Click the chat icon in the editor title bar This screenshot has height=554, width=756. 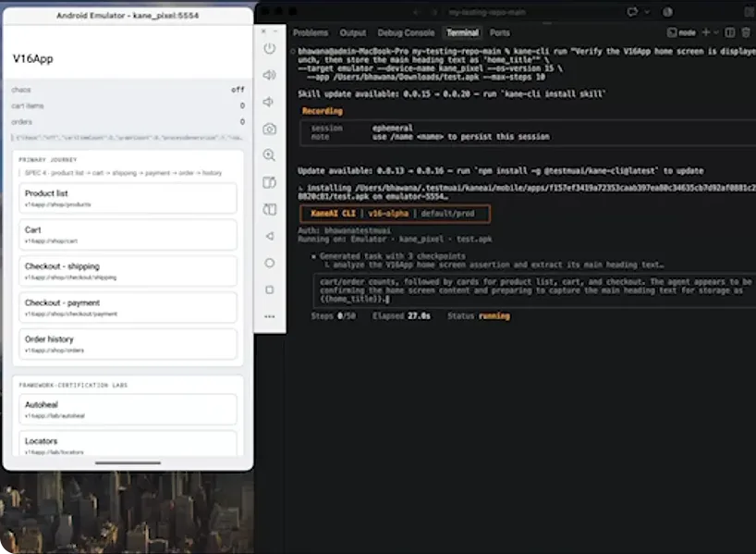(x=632, y=12)
